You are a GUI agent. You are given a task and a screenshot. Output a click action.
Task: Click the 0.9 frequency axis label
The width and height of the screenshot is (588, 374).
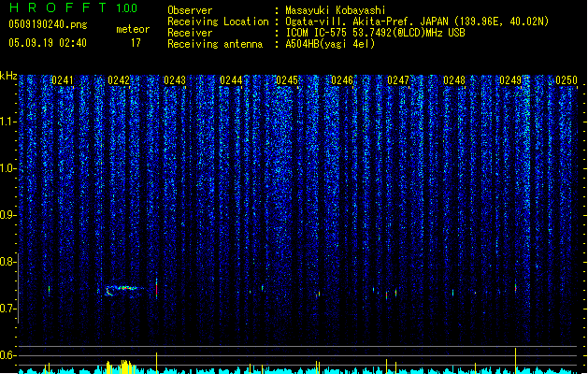pos(7,215)
